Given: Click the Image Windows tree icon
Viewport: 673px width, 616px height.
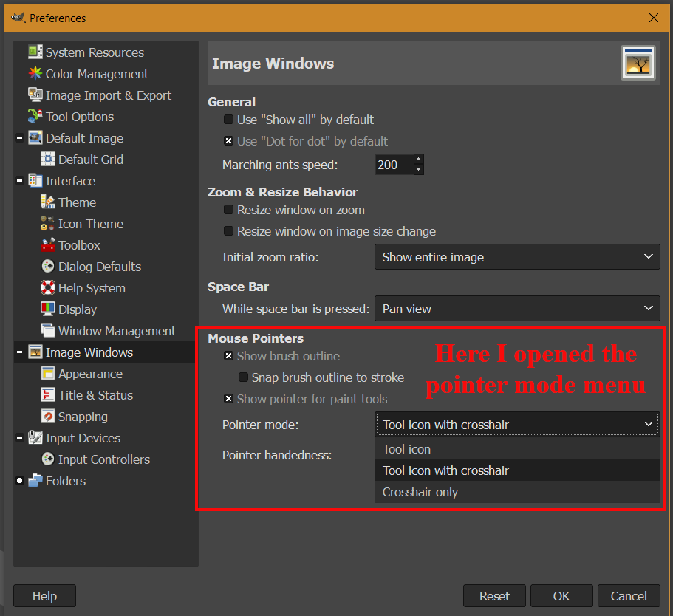Looking at the screenshot, I should (35, 352).
